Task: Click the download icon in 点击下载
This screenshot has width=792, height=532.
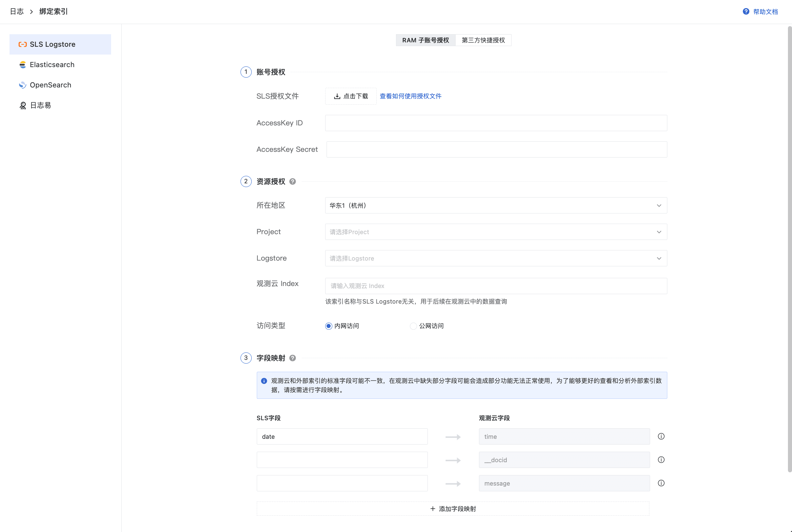Action: point(337,96)
